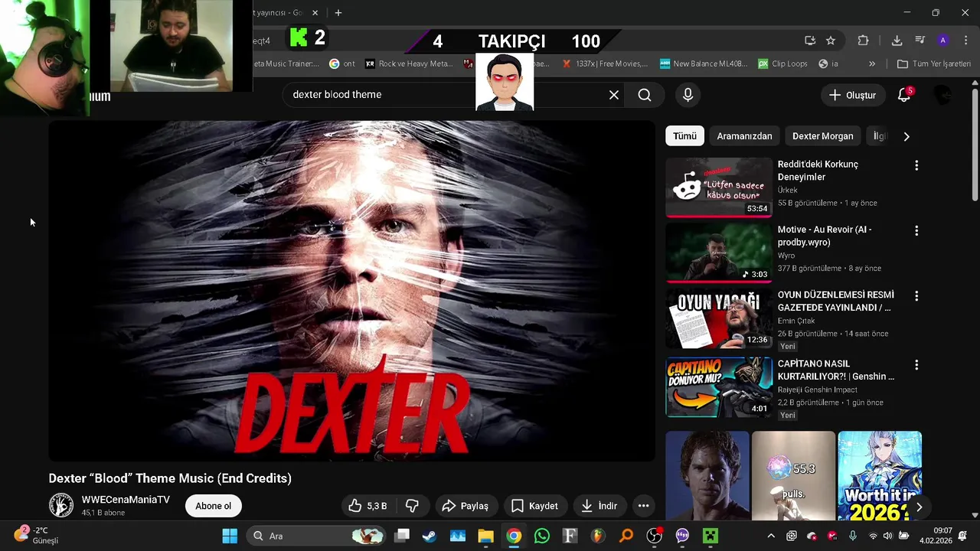Open Reddit'deki Korkunç Deneyimler thumbnail
980x551 pixels.
click(x=719, y=187)
